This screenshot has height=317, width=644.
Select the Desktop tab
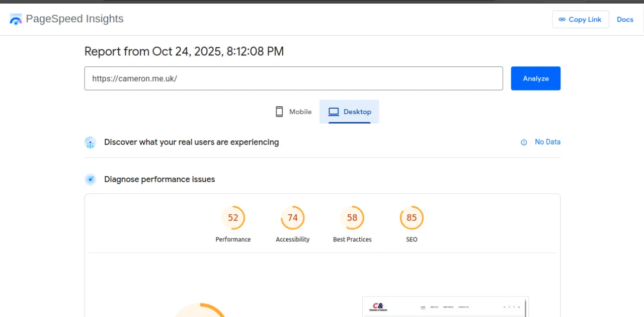pos(350,112)
